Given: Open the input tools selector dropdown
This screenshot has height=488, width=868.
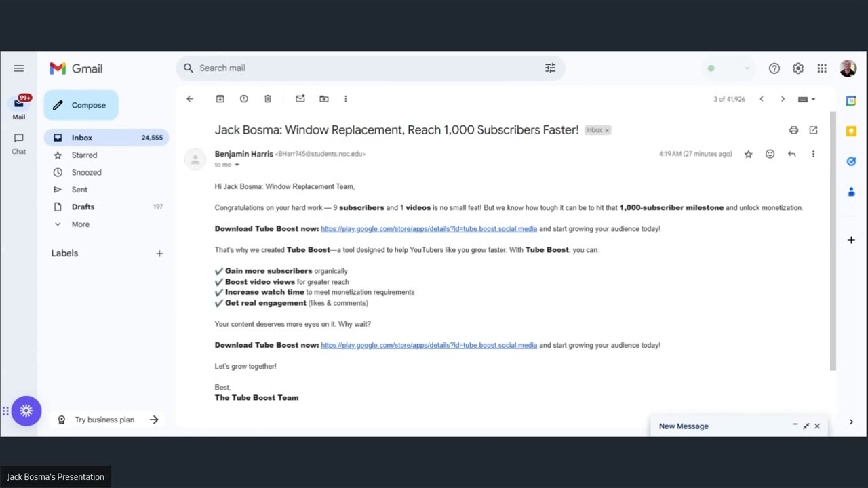Looking at the screenshot, I should 806,99.
